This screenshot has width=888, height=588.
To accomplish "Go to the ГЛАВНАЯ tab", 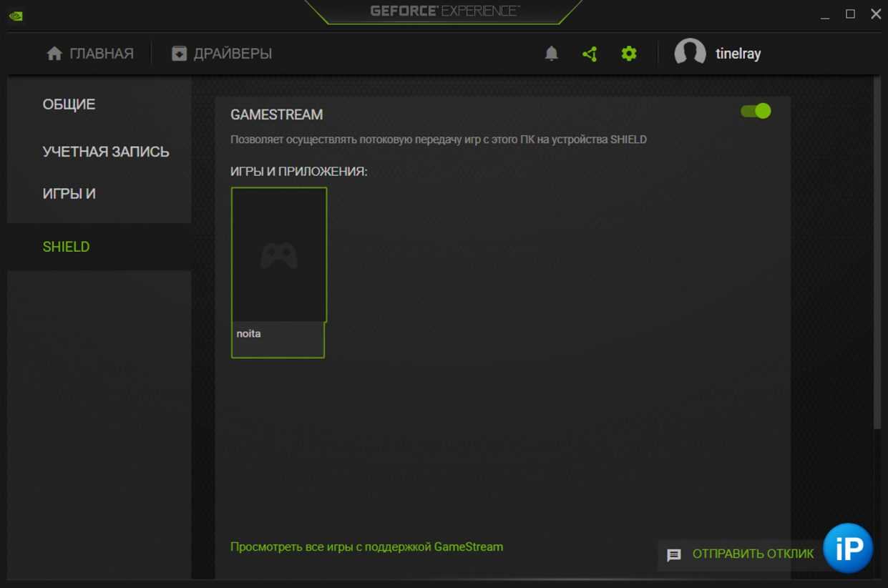I will coord(101,54).
